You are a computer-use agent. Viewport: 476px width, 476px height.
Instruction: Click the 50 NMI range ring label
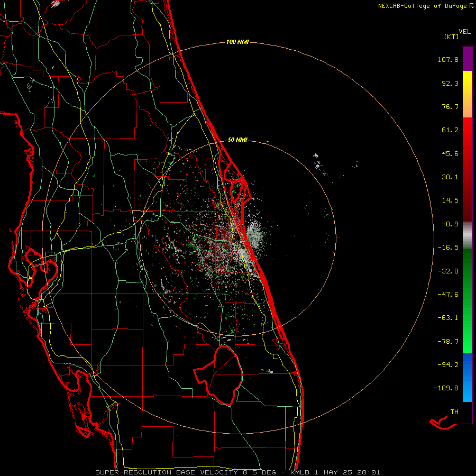[237, 140]
